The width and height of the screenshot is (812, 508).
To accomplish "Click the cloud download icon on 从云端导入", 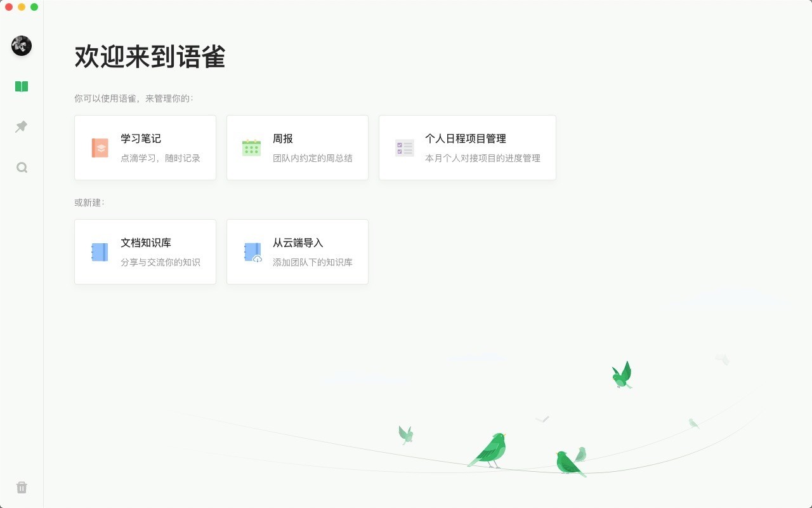I will pos(252,251).
